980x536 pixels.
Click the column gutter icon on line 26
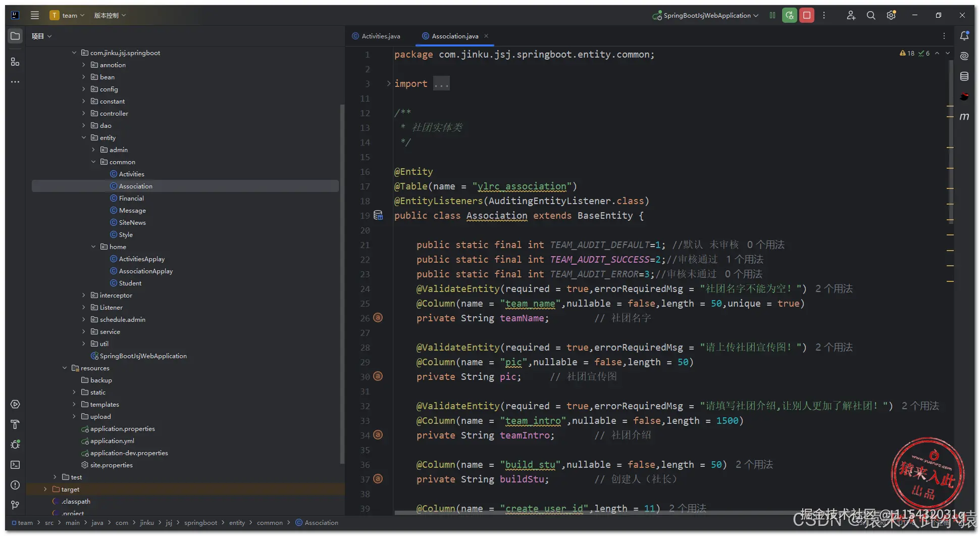378,318
